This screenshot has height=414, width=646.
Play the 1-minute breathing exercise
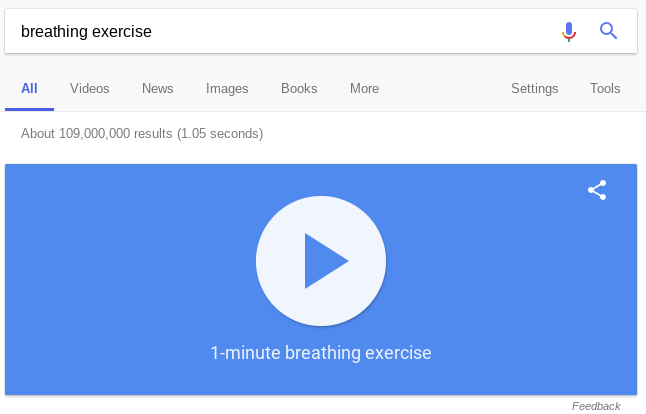[x=321, y=261]
